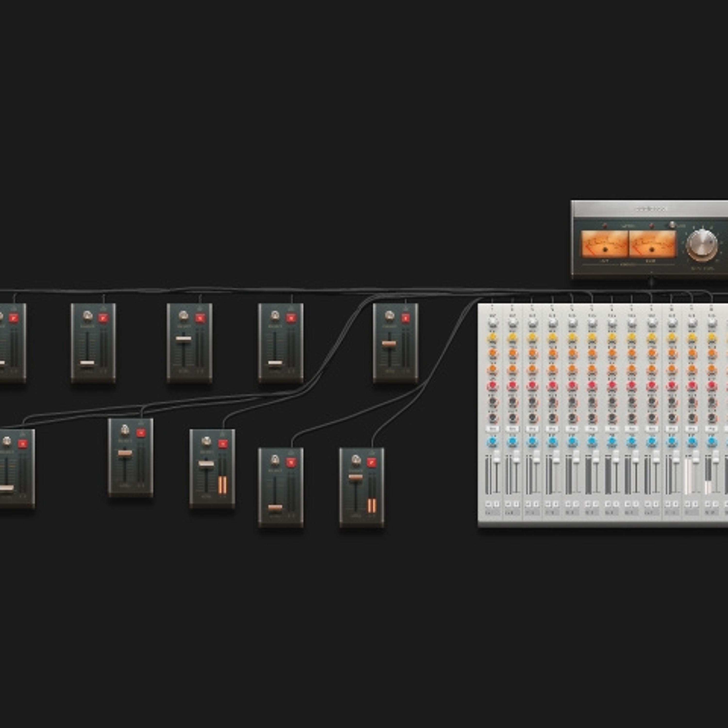Viewport: 728px width, 728px height.
Task: Click red button on fifth bottom-row fader device
Action: (x=372, y=463)
